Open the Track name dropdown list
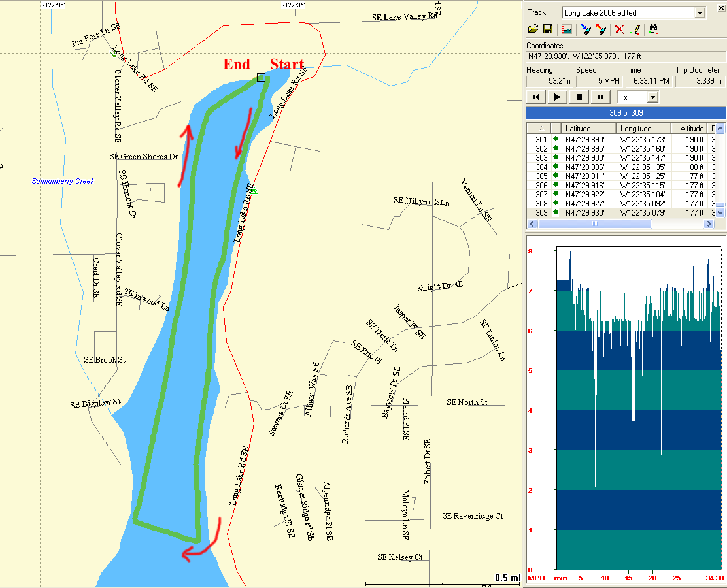Screen dimensions: 727x588 700,13
